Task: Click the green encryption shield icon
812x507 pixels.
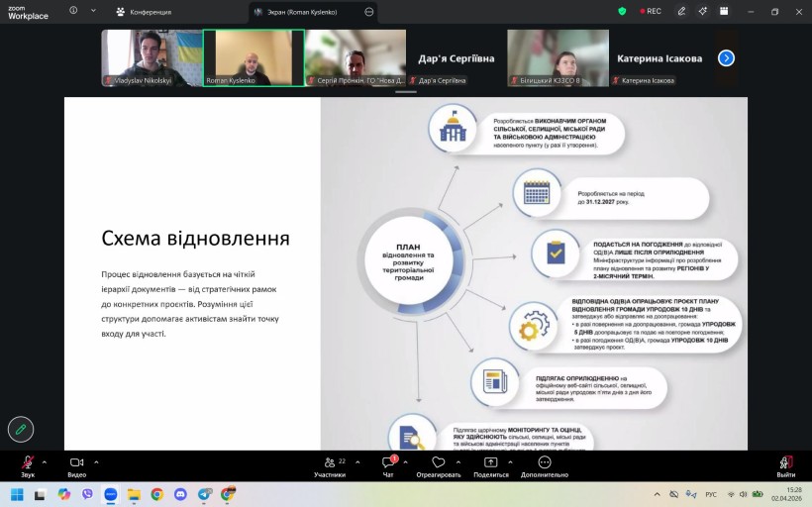Action: tap(622, 12)
